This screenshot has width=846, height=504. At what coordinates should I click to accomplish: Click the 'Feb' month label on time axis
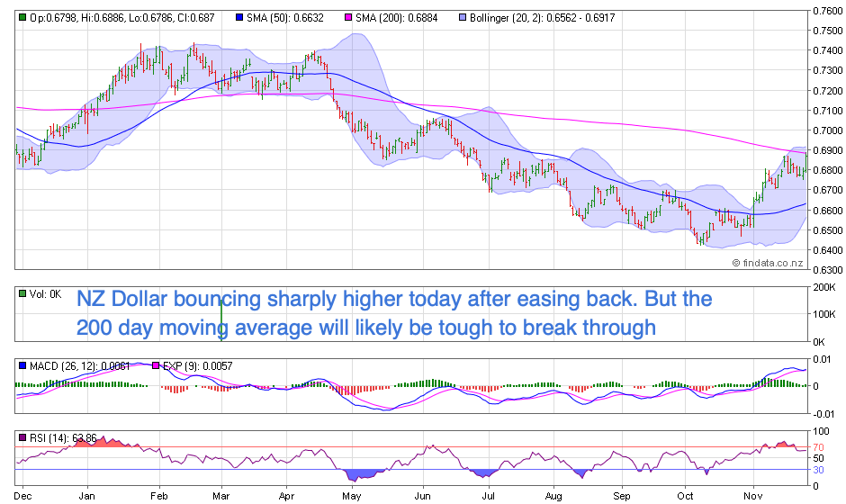(159, 496)
